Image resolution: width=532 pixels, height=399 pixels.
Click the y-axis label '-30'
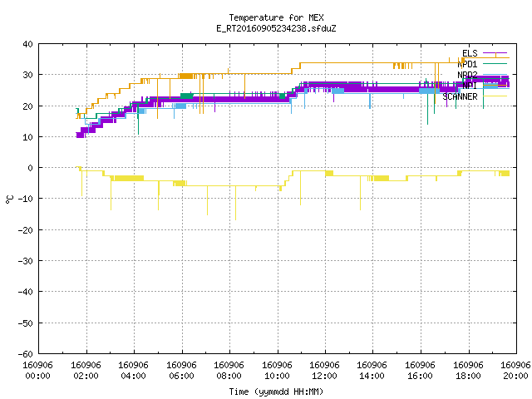click(x=26, y=261)
